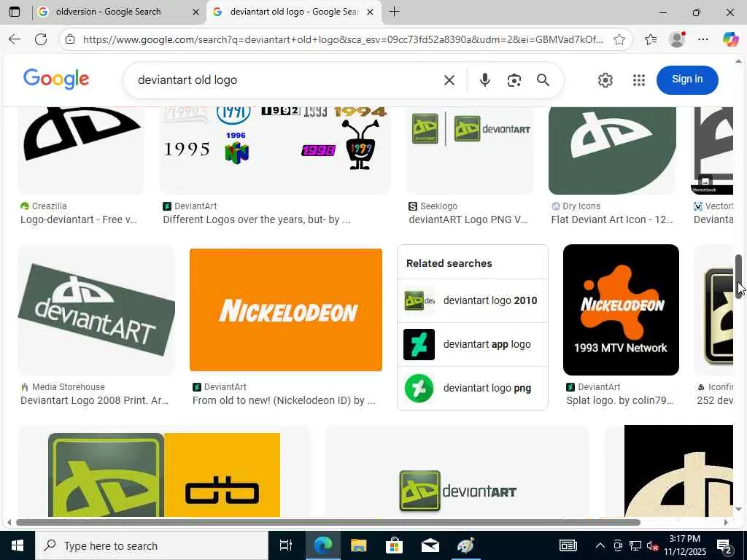
Task: Open the tab actions menu icon
Action: 15,12
